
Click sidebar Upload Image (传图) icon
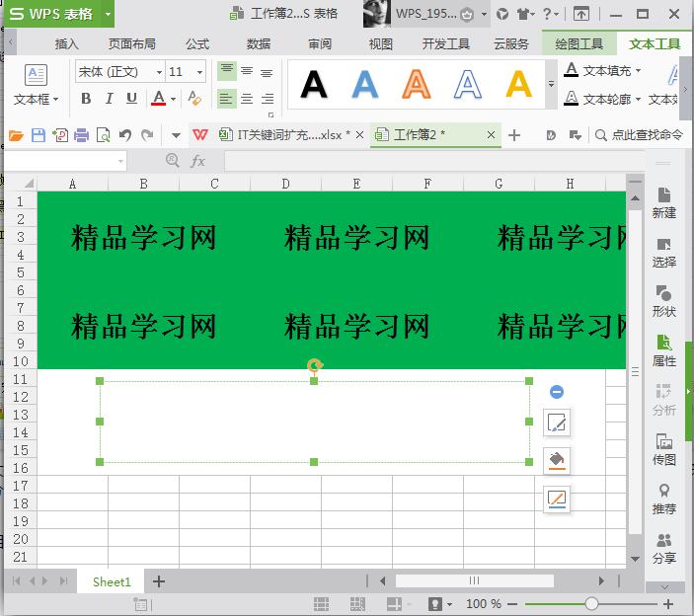click(664, 449)
